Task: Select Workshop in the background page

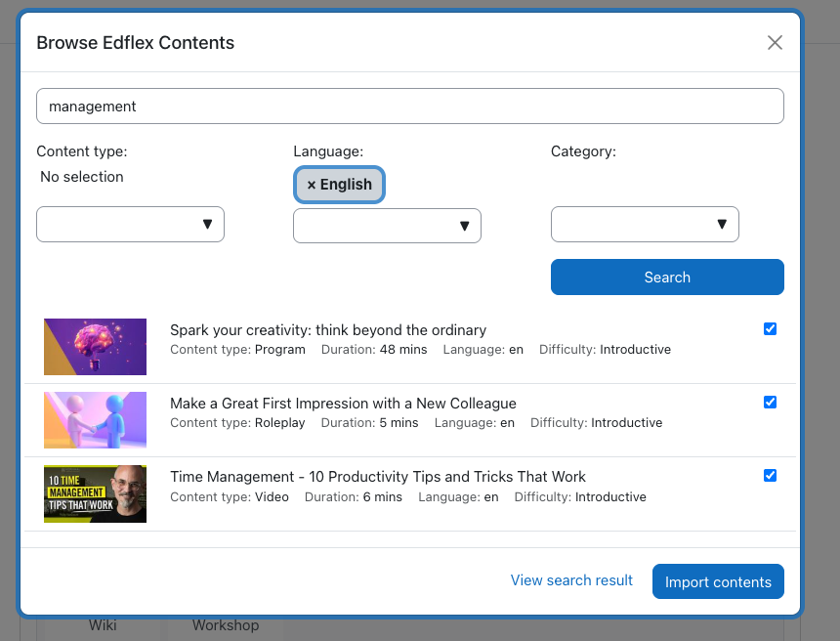Action: pyautogui.click(x=226, y=625)
